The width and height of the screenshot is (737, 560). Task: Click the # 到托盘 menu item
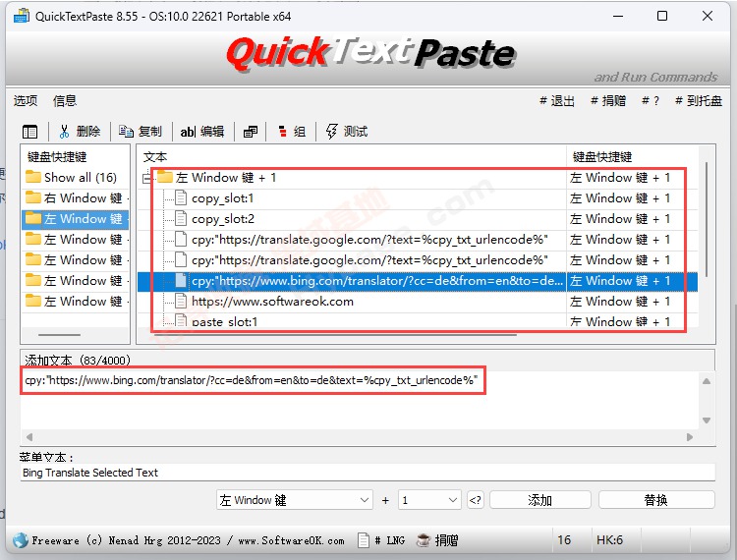(x=698, y=101)
